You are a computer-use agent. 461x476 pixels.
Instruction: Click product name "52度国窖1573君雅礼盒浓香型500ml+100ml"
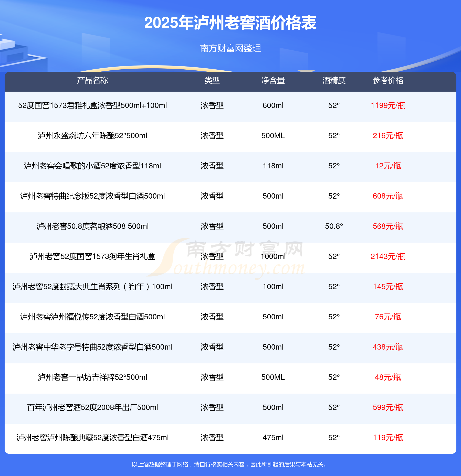[x=92, y=105]
